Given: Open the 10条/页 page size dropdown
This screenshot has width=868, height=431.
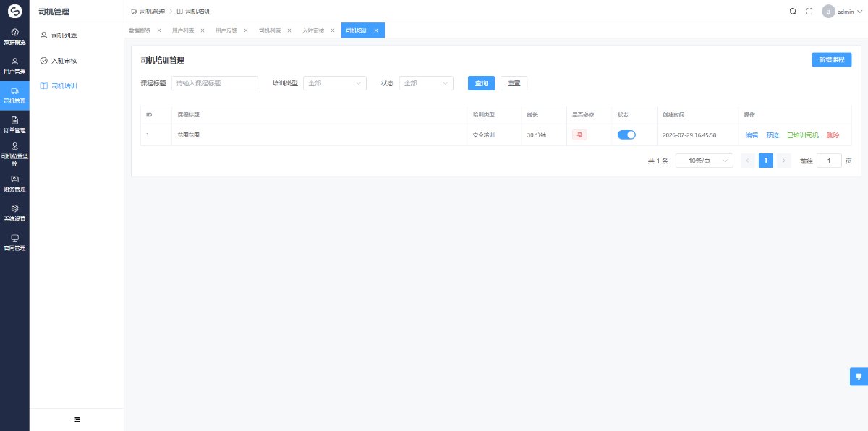Looking at the screenshot, I should [705, 161].
